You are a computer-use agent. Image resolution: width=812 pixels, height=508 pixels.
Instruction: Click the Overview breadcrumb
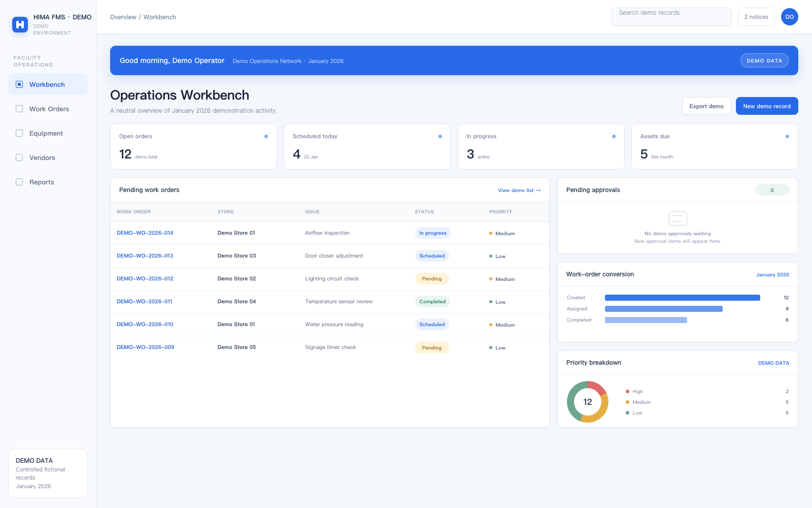point(123,17)
